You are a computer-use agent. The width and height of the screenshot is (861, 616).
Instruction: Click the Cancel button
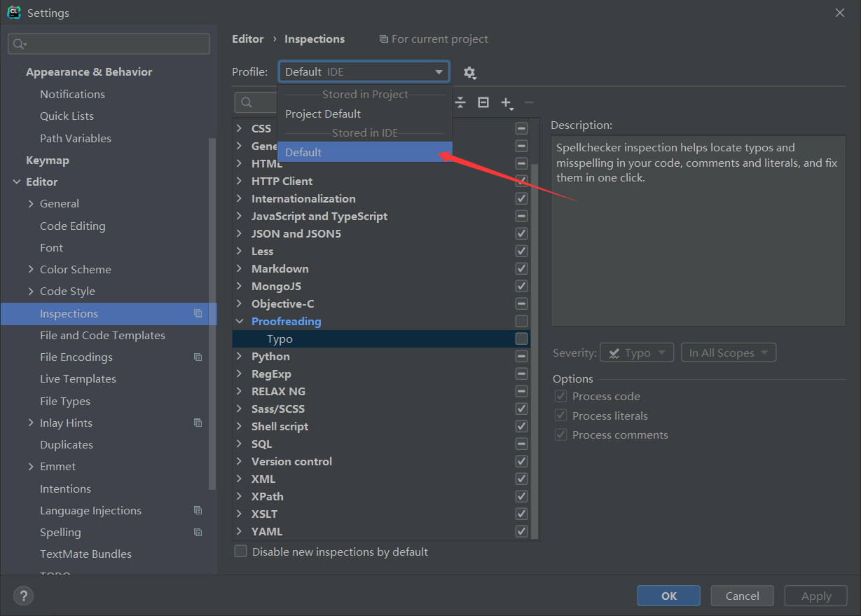tap(742, 596)
